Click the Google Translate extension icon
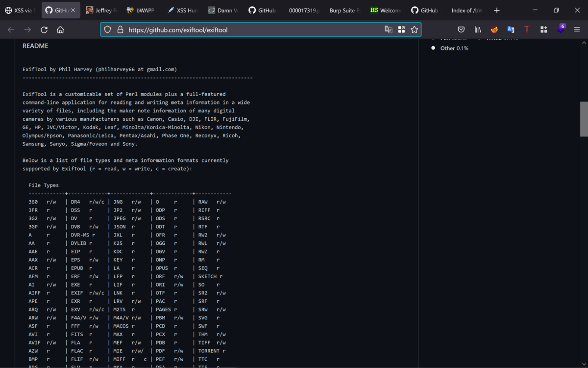 [511, 29]
